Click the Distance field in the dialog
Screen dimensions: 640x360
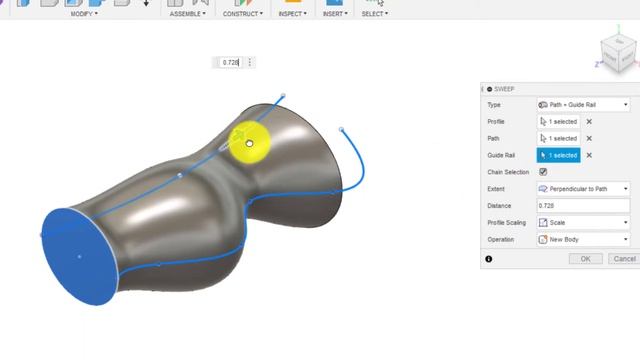point(583,206)
